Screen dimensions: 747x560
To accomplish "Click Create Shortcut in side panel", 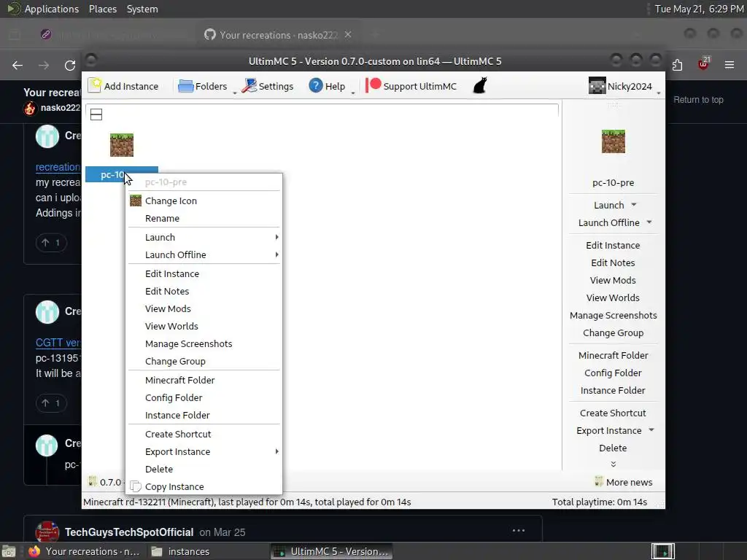I will click(x=613, y=413).
